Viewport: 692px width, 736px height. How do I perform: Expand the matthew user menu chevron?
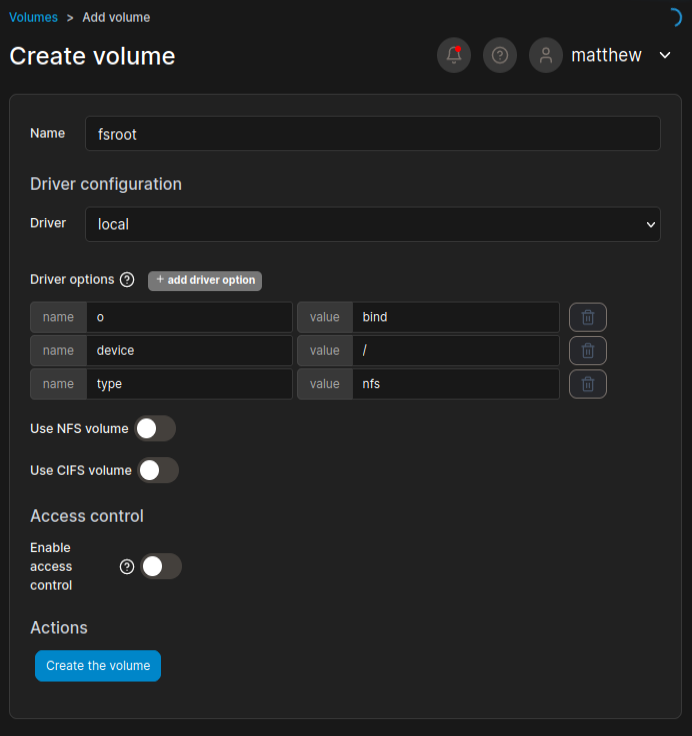pos(666,55)
